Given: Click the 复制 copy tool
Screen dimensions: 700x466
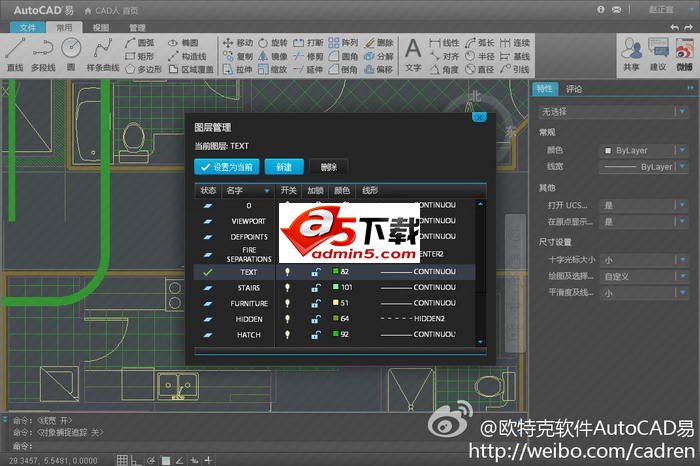Looking at the screenshot, I should pyautogui.click(x=238, y=56).
